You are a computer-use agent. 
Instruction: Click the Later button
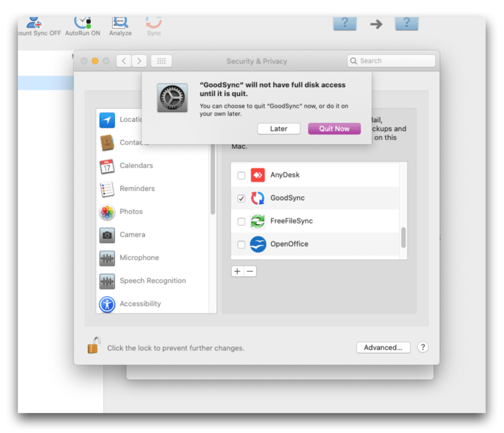pyautogui.click(x=278, y=128)
